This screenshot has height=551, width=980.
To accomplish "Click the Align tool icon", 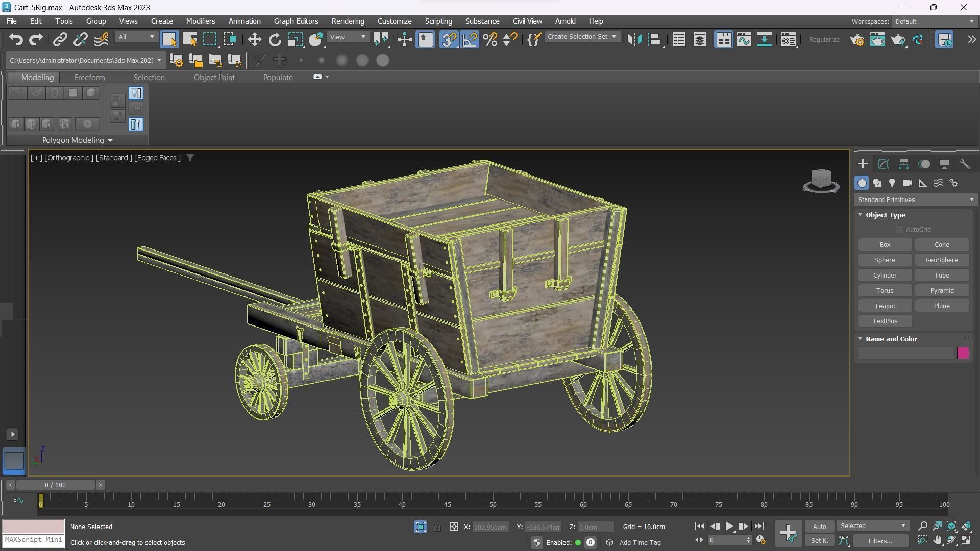I will [x=655, y=40].
